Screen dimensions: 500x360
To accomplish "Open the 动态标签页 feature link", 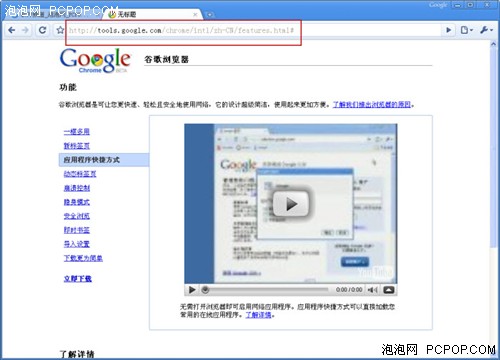I will (80, 174).
